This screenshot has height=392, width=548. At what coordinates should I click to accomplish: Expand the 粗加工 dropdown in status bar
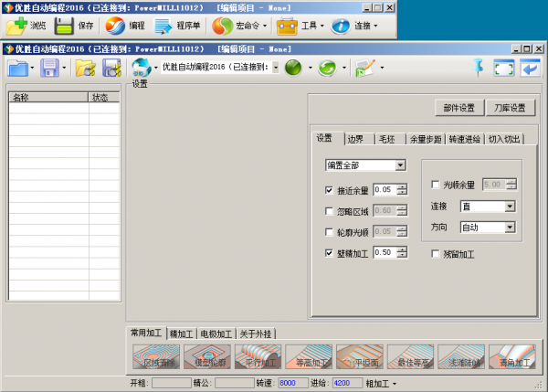coord(395,384)
